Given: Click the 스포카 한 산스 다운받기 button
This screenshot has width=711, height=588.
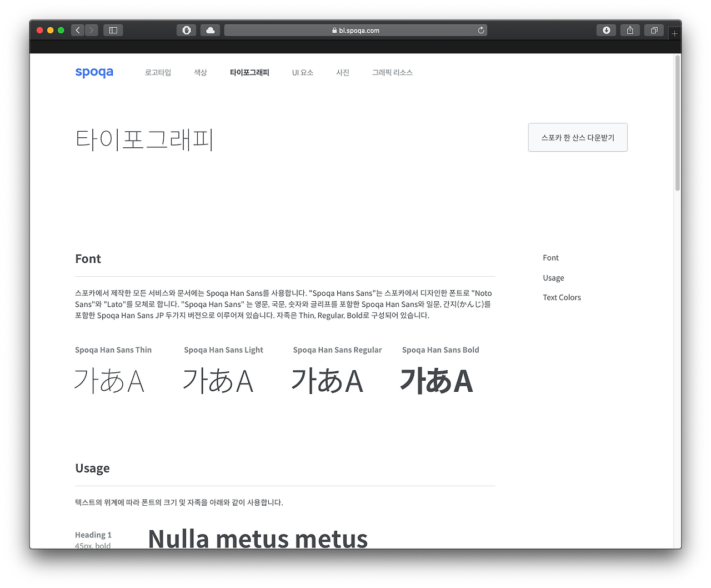Looking at the screenshot, I should point(578,137).
